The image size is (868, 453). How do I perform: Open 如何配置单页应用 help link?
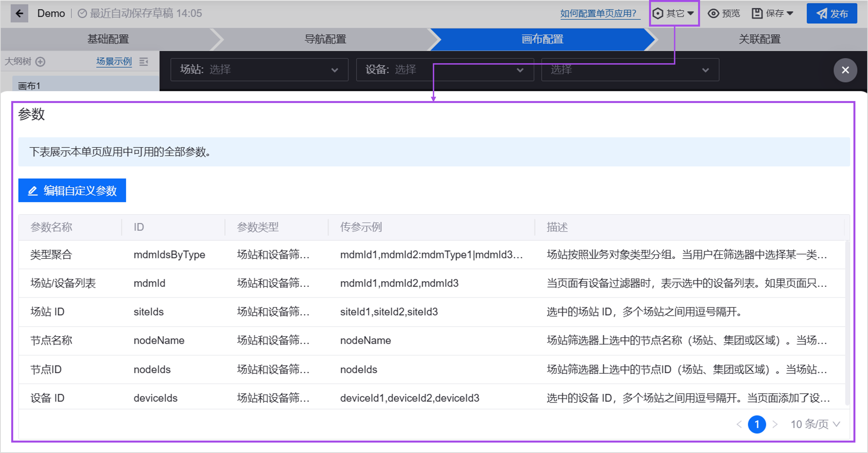(x=598, y=13)
